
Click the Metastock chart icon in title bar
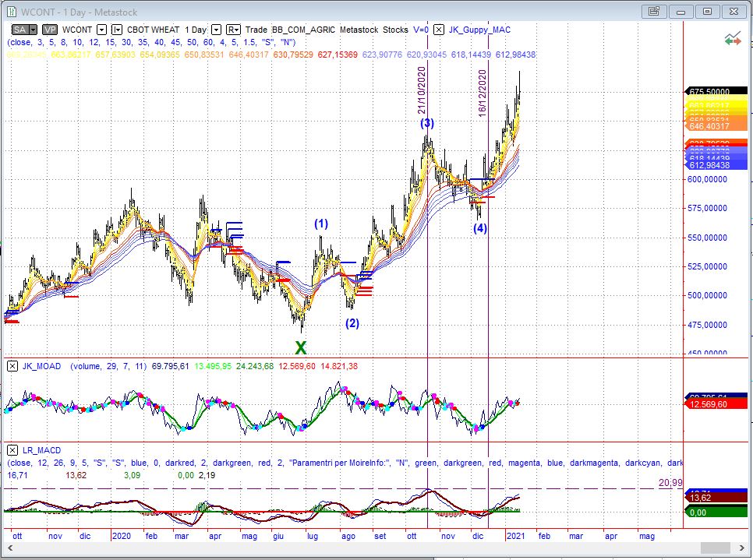pos(12,12)
